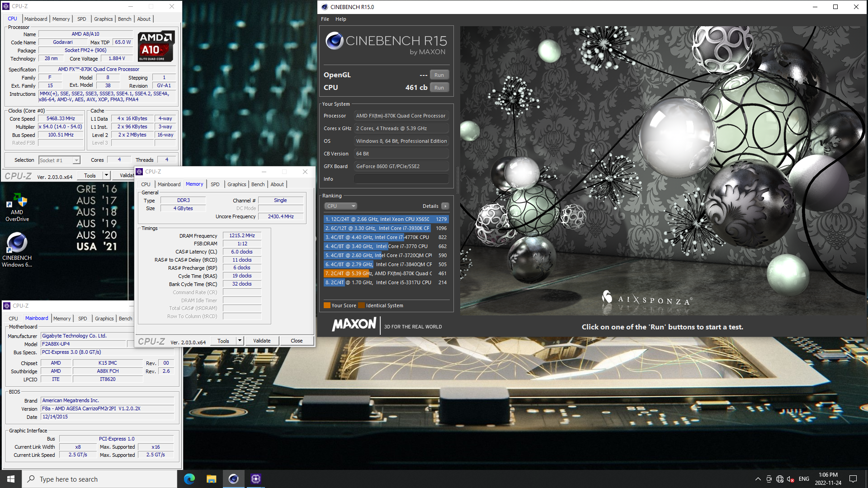Click the Windows Start button
868x488 pixels.
tap(11, 479)
